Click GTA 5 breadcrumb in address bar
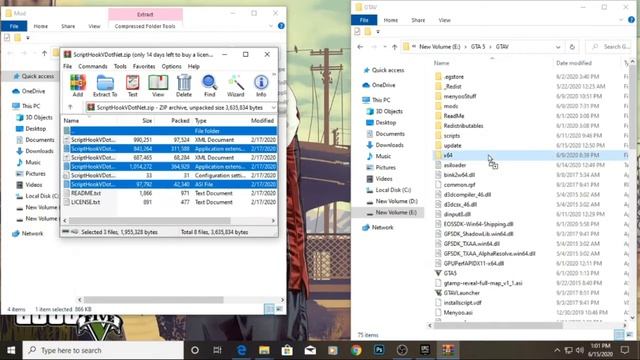 pyautogui.click(x=478, y=47)
